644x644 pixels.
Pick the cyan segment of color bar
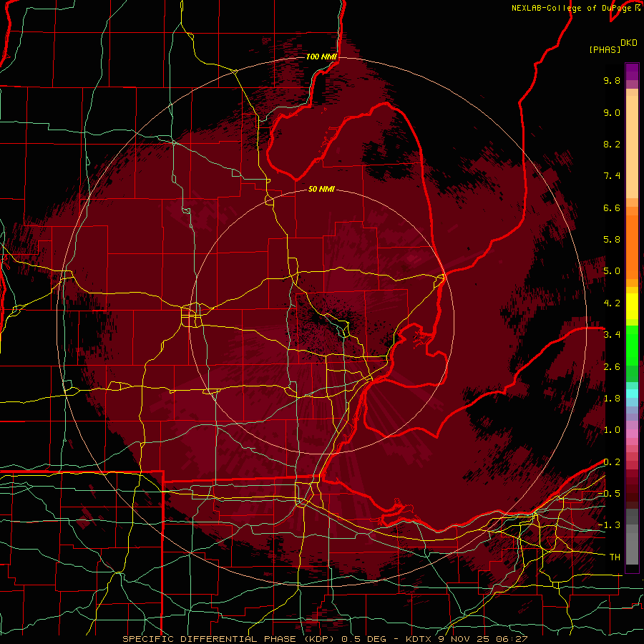(632, 394)
